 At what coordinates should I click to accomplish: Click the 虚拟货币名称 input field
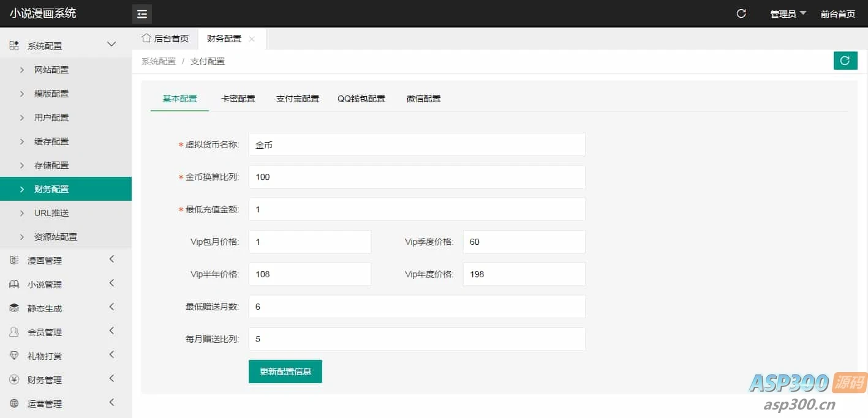[417, 144]
